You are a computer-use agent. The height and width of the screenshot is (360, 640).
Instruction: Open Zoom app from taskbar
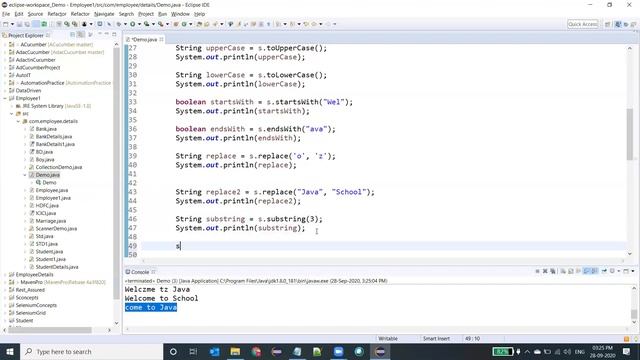[338, 351]
